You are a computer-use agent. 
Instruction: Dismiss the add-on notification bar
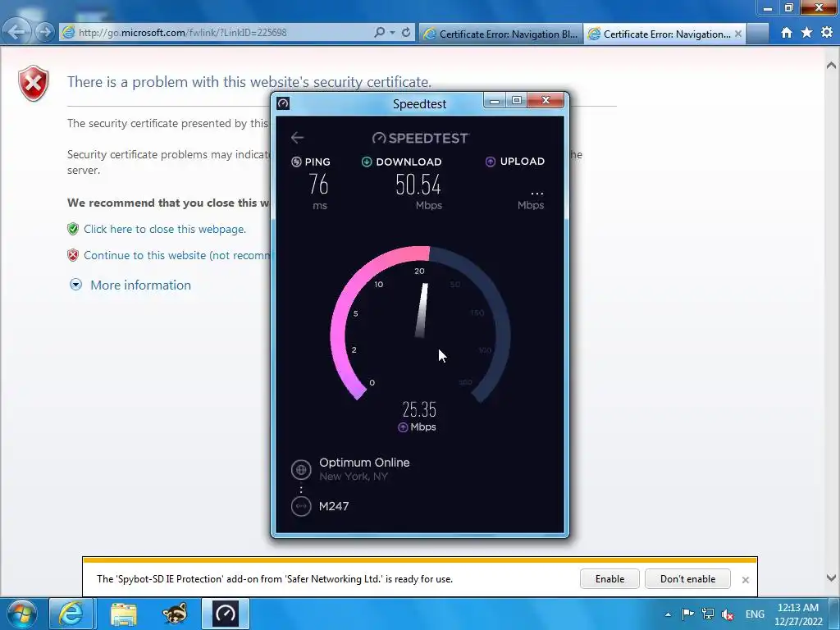[x=745, y=580]
